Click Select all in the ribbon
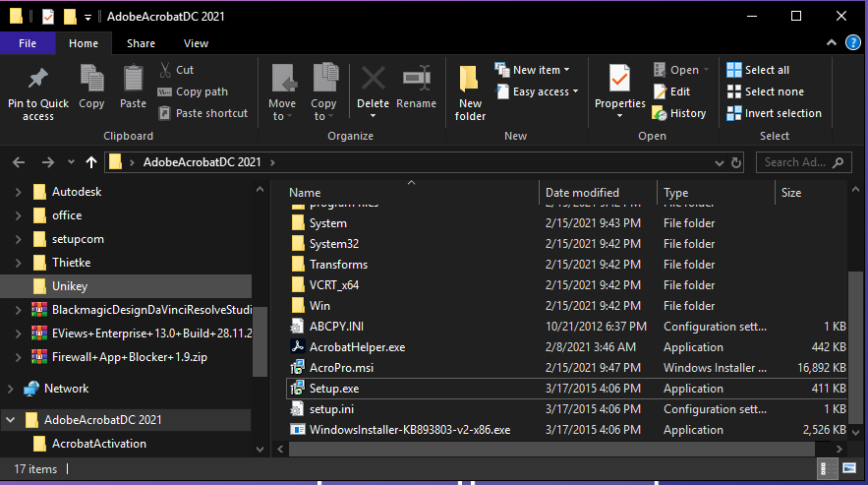 pos(758,70)
